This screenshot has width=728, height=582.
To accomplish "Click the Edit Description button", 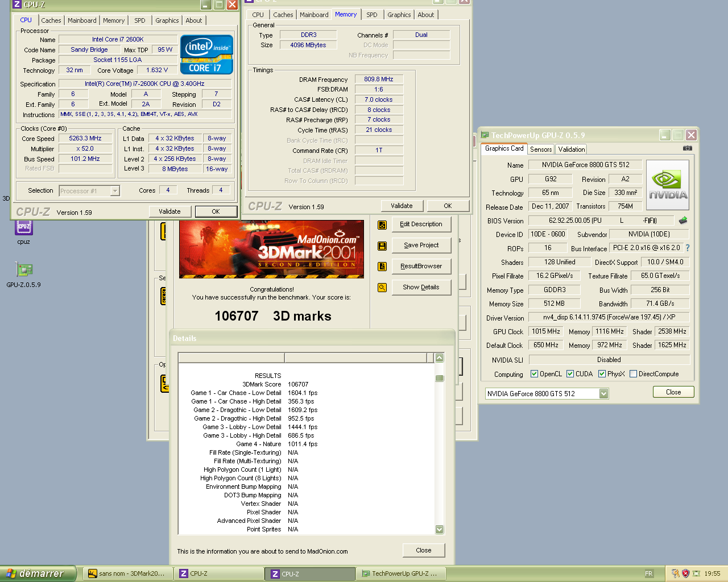I will pos(421,224).
